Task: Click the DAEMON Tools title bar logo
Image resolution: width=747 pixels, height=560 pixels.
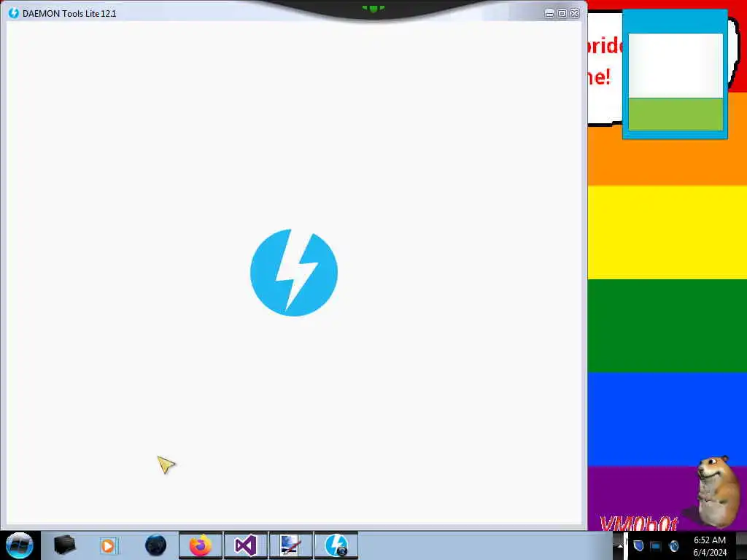Action: (x=13, y=13)
